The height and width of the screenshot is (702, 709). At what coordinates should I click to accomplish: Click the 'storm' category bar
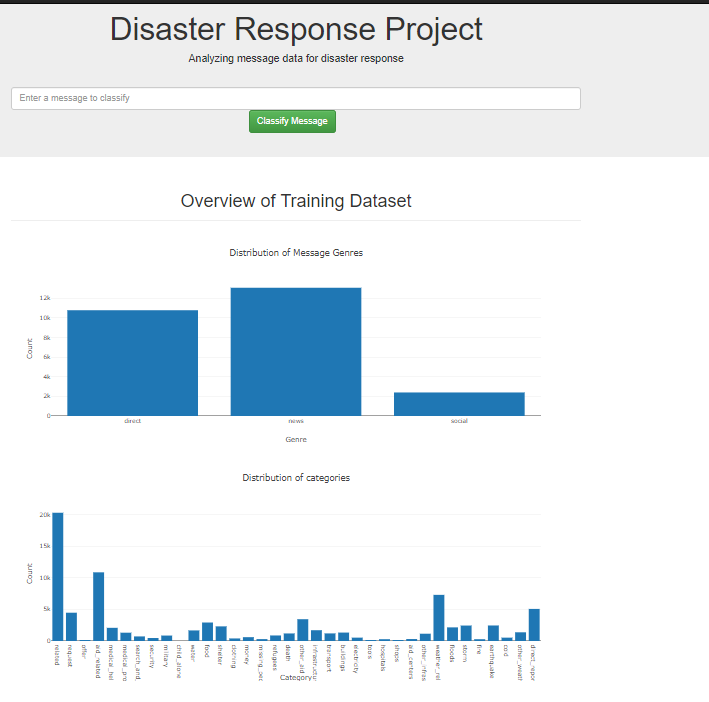[466, 633]
